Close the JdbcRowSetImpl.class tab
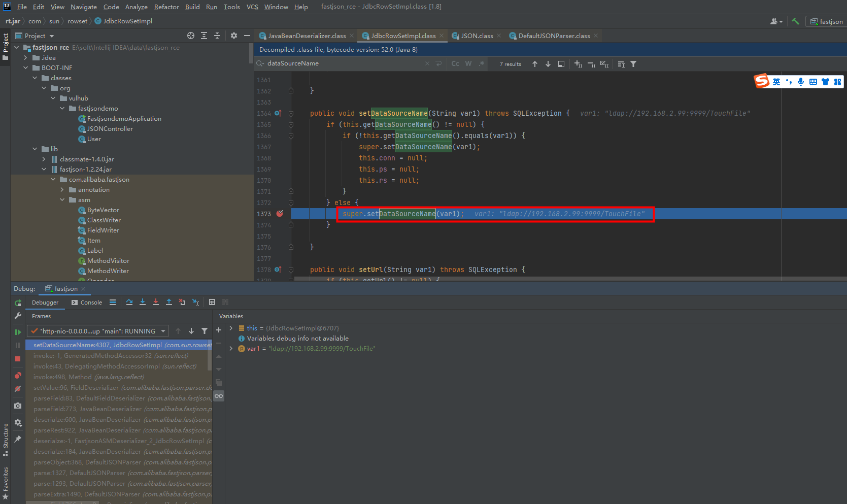Image resolution: width=847 pixels, height=504 pixels. 442,36
